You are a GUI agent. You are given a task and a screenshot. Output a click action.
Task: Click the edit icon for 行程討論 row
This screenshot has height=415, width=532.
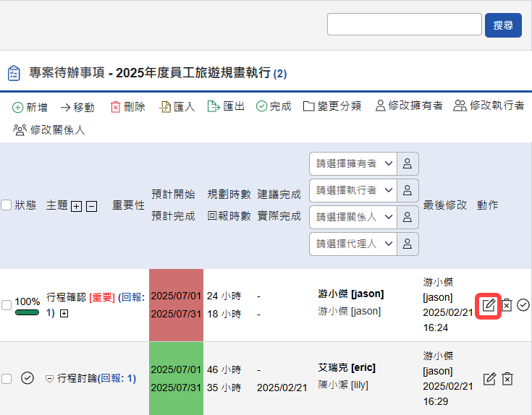[489, 379]
